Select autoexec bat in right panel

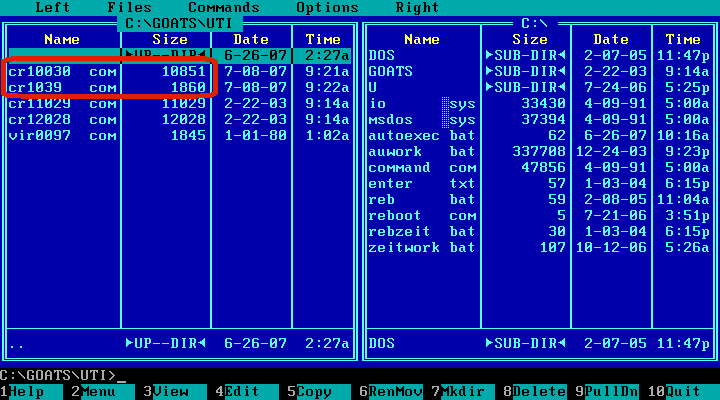pos(539,136)
